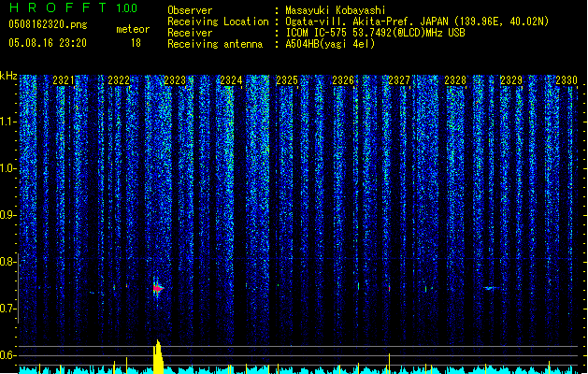Click the 0.8 kHz axis label

(7, 262)
